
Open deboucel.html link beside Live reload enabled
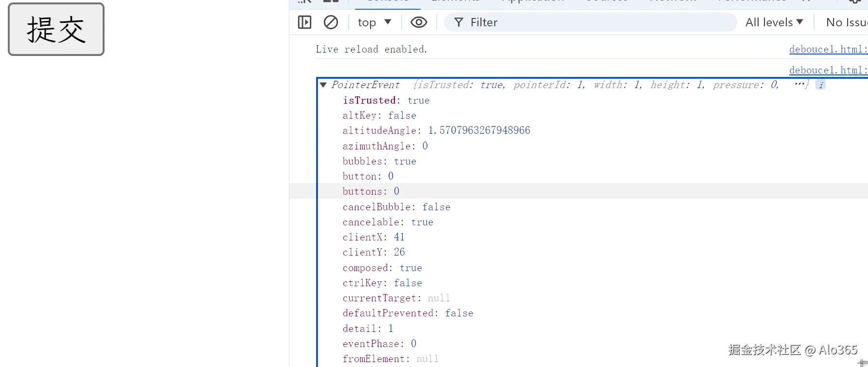828,49
